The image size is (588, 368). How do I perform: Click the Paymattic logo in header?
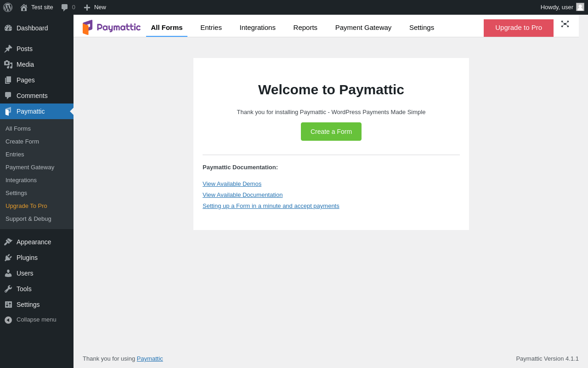pos(112,27)
